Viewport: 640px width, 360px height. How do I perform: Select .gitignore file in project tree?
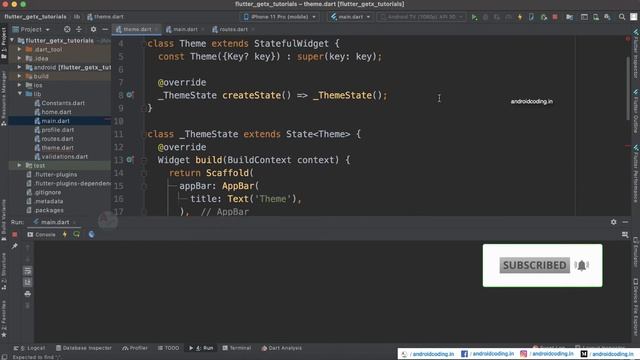44,192
